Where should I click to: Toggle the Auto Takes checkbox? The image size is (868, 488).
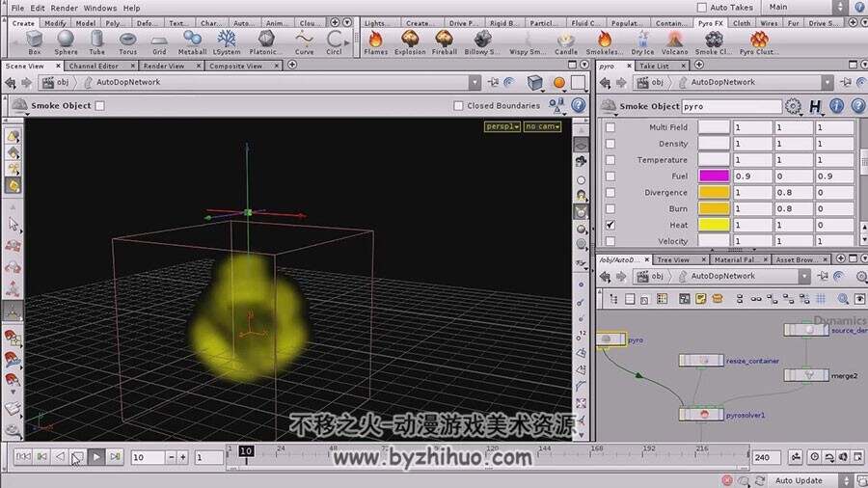click(701, 7)
